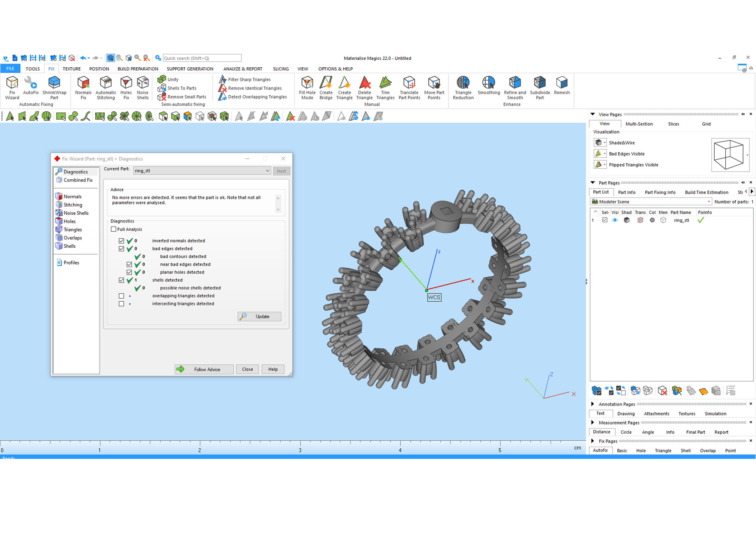Open the SUPPORT GENERATION ribbon tab
The width and height of the screenshot is (756, 534).
click(x=190, y=69)
